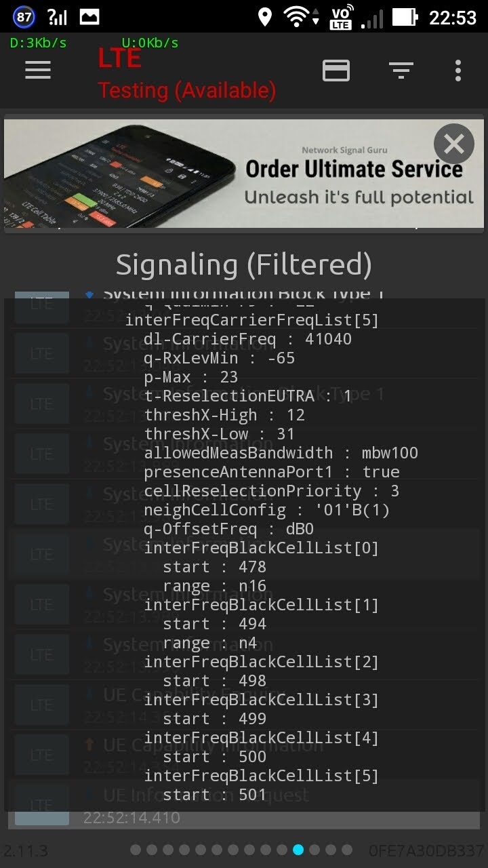
Task: Tap the battery icon in status bar
Action: pyautogui.click(x=405, y=17)
